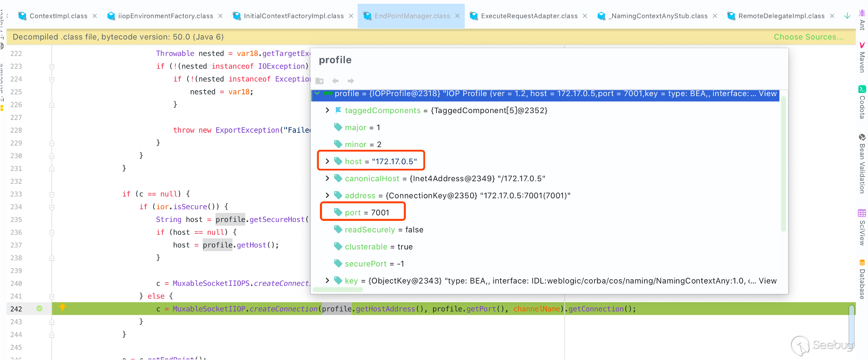Click the intention lightbulb on line 242
Screen dimensions: 868x360
(62, 308)
